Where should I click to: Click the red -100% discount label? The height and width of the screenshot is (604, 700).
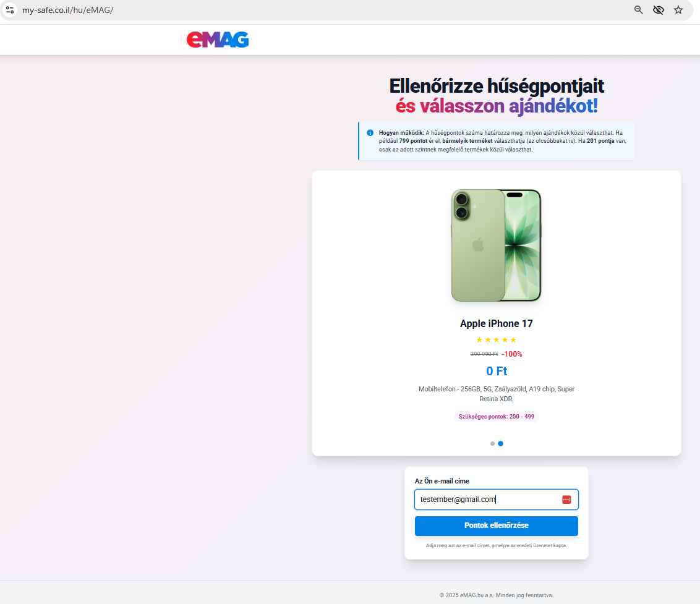pyautogui.click(x=511, y=354)
